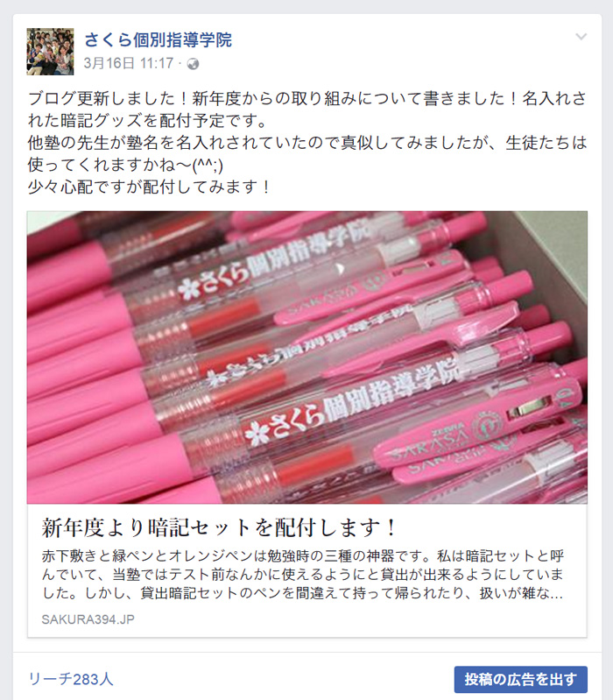Click the pink pens link preview image
This screenshot has width=613, height=700.
[x=307, y=357]
